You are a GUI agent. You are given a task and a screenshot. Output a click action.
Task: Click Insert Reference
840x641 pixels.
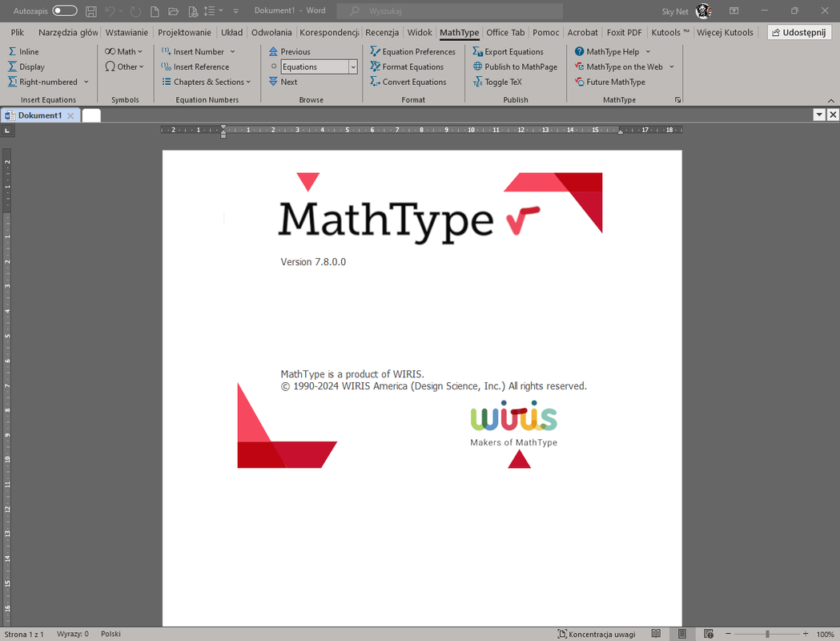tap(195, 67)
